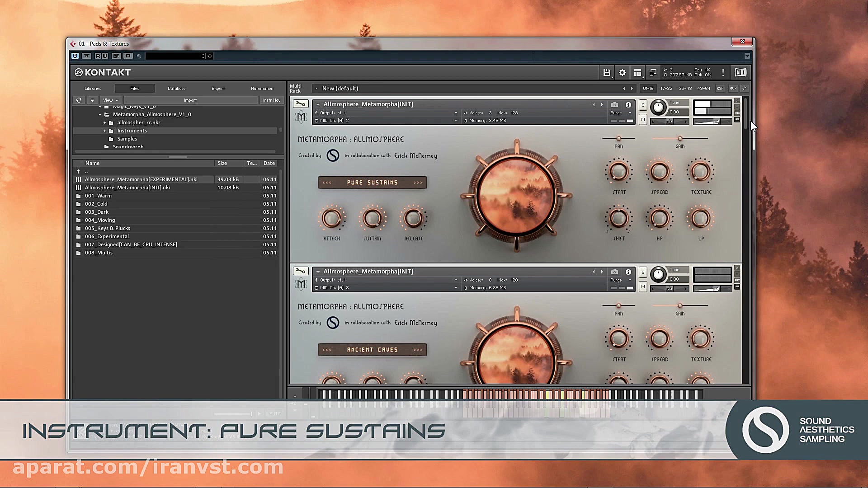This screenshot has width=868, height=488.
Task: Switch to the Libraries browser tab
Action: click(x=93, y=89)
